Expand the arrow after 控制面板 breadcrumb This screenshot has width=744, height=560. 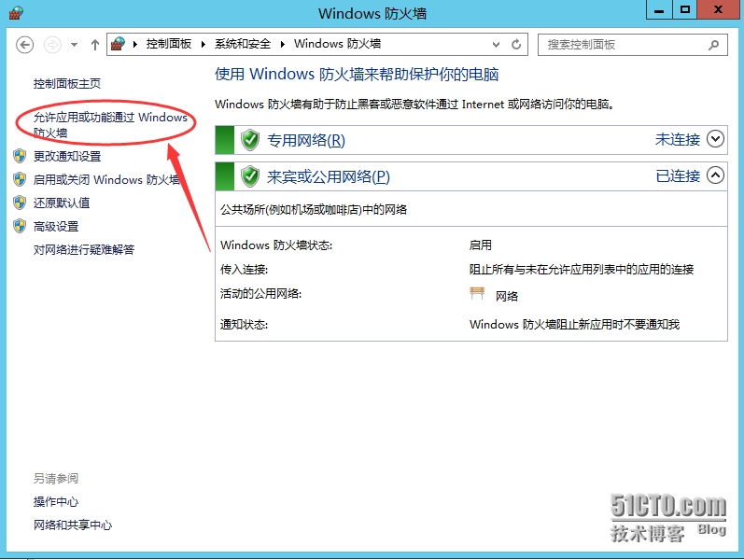click(204, 45)
